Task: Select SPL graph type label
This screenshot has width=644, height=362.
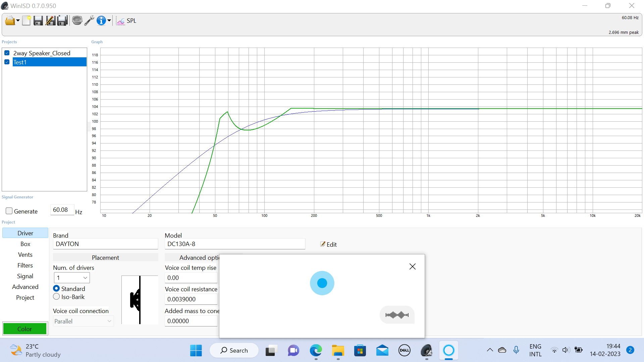Action: [x=131, y=21]
